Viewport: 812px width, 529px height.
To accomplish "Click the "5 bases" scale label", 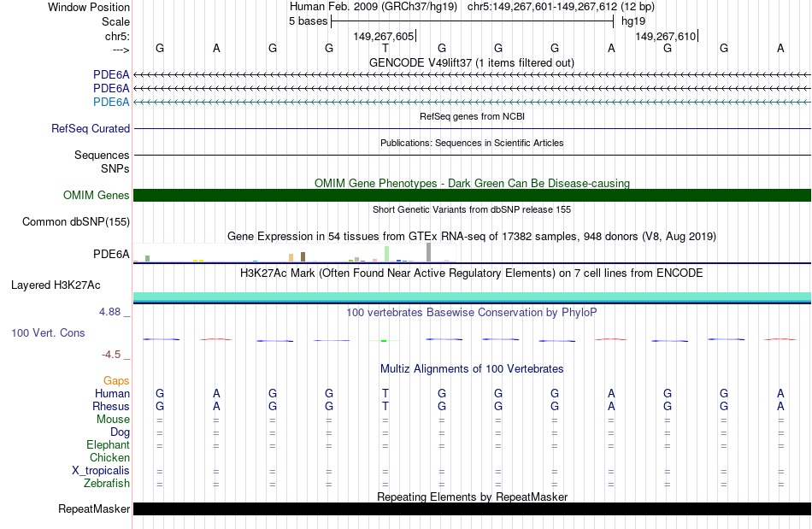I will [308, 21].
